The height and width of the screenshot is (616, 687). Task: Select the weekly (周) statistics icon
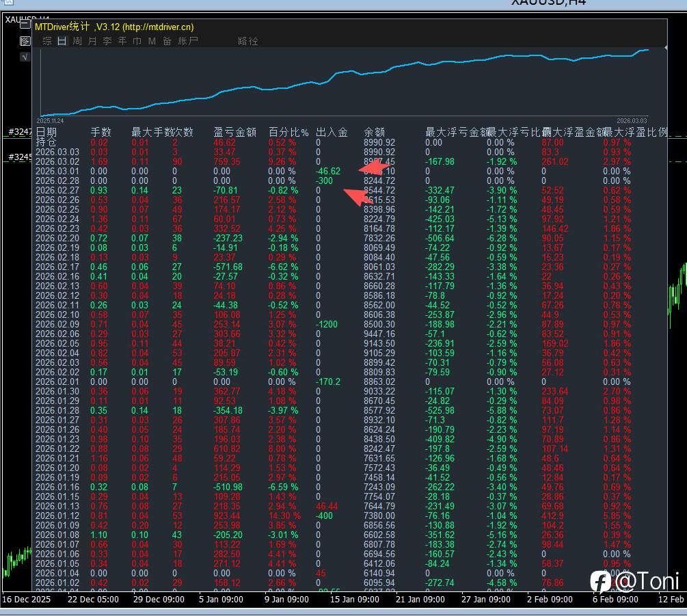(x=77, y=40)
